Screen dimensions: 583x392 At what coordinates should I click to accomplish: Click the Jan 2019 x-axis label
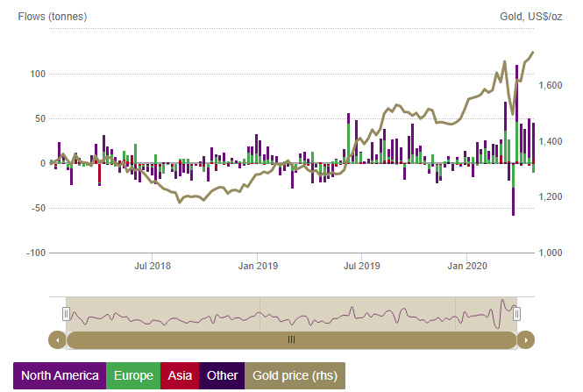[x=259, y=265]
